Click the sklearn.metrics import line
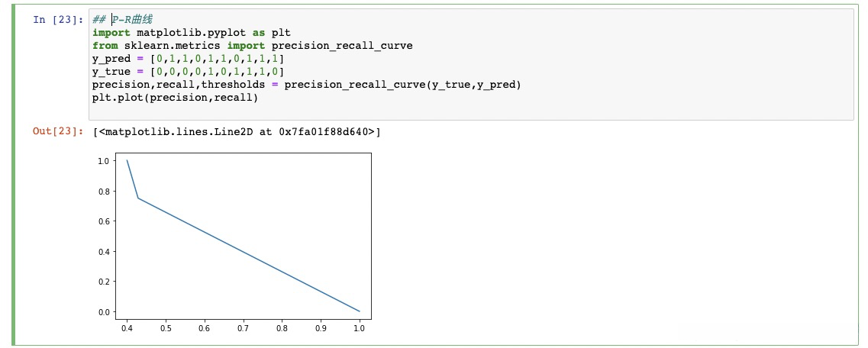 [x=252, y=46]
